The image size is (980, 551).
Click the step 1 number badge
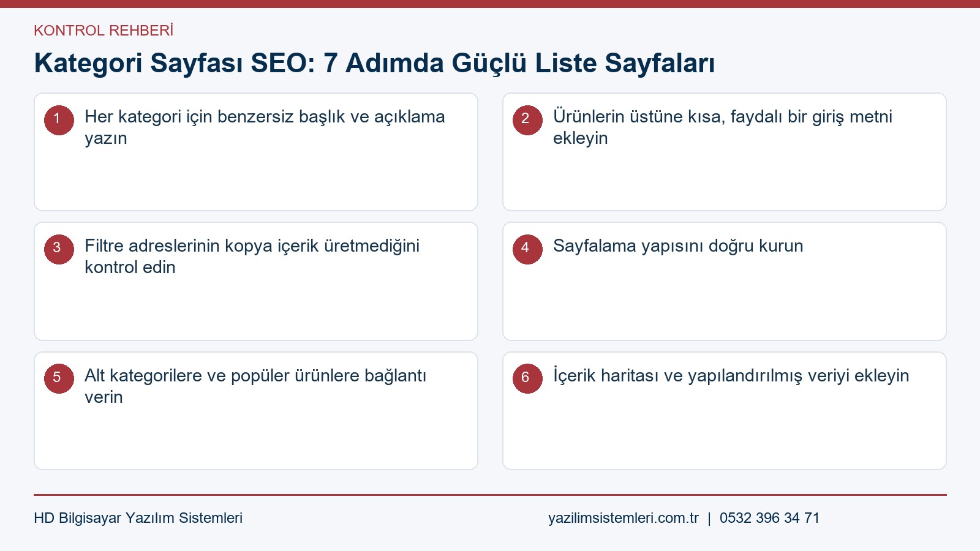[59, 120]
